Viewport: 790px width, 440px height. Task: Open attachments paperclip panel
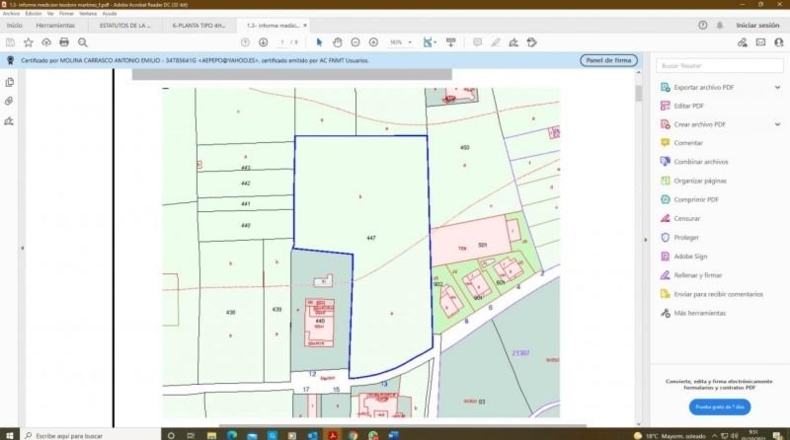point(9,101)
